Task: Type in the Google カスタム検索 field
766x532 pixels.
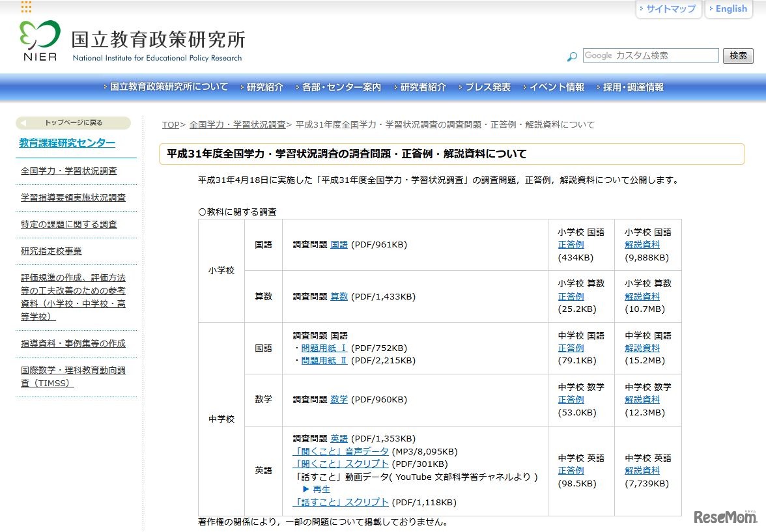Action: (x=650, y=55)
